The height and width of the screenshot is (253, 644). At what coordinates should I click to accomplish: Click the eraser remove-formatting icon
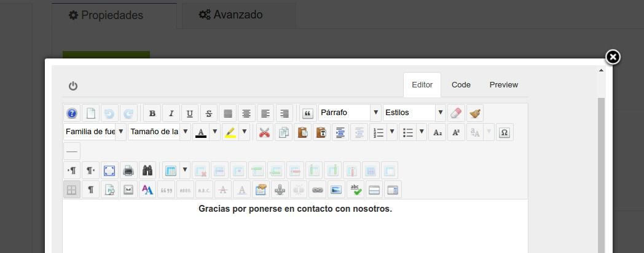(x=456, y=113)
